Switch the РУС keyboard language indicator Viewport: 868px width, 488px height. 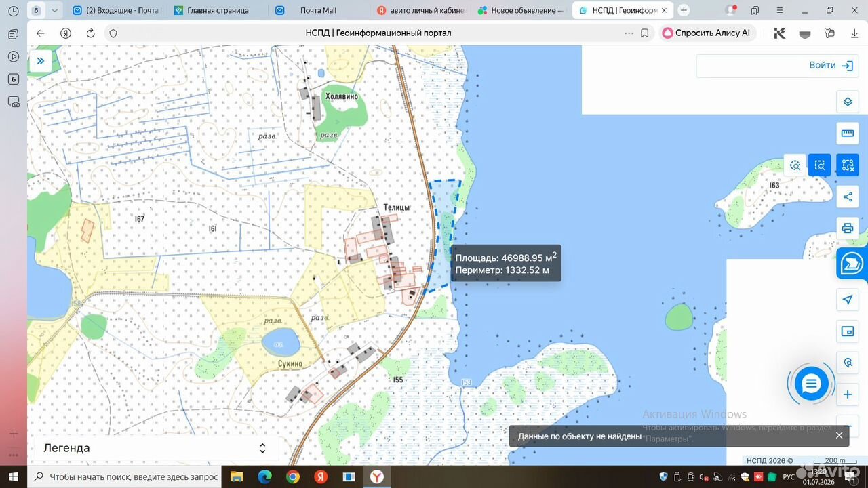click(789, 476)
